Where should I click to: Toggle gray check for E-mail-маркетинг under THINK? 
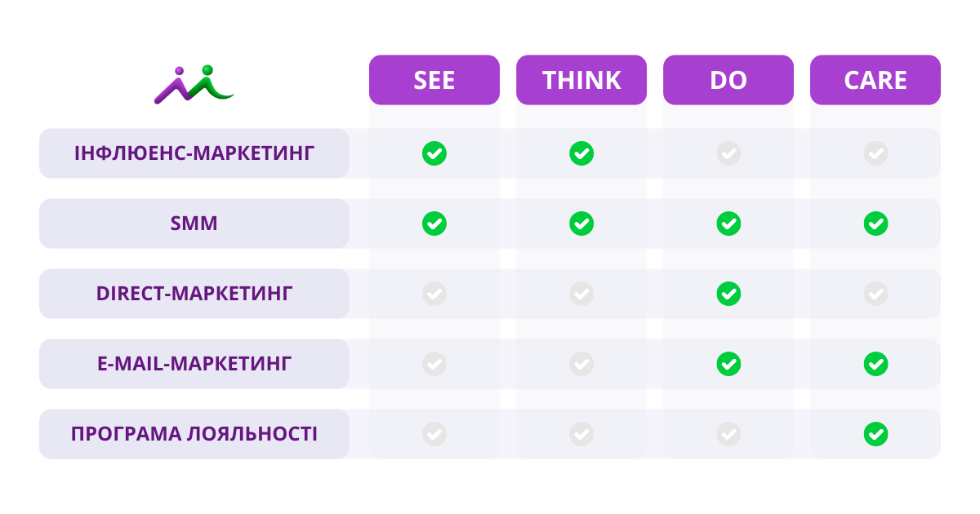581,364
